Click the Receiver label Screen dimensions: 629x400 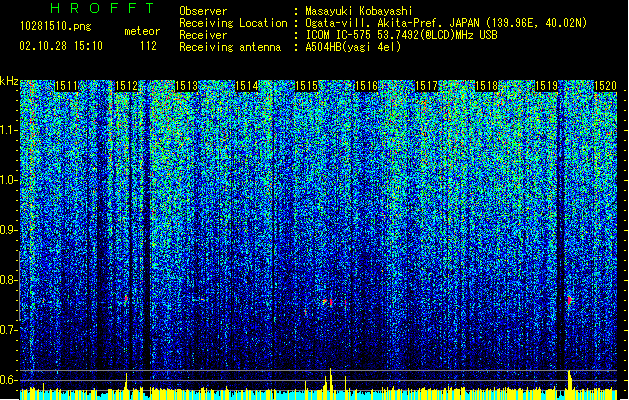[203, 35]
